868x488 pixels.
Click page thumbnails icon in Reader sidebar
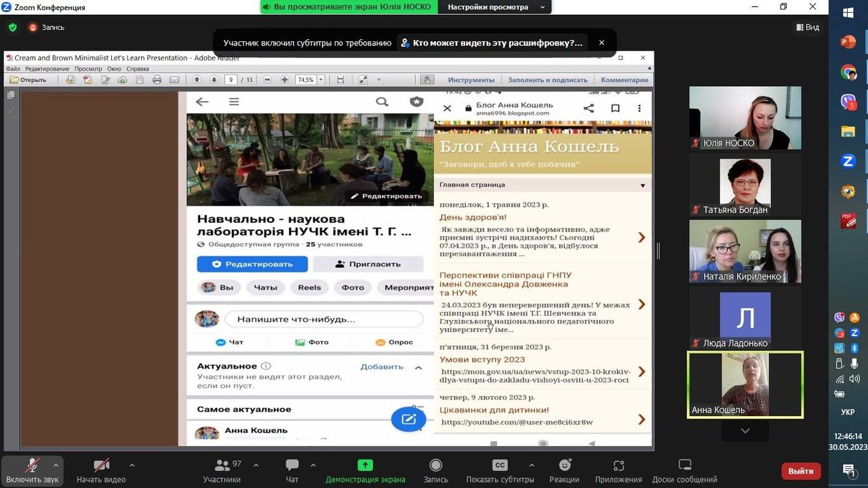pyautogui.click(x=11, y=96)
